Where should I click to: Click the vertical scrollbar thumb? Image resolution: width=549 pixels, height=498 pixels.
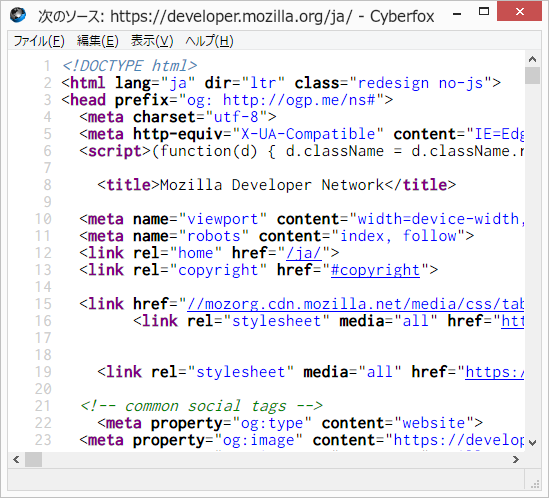(533, 76)
